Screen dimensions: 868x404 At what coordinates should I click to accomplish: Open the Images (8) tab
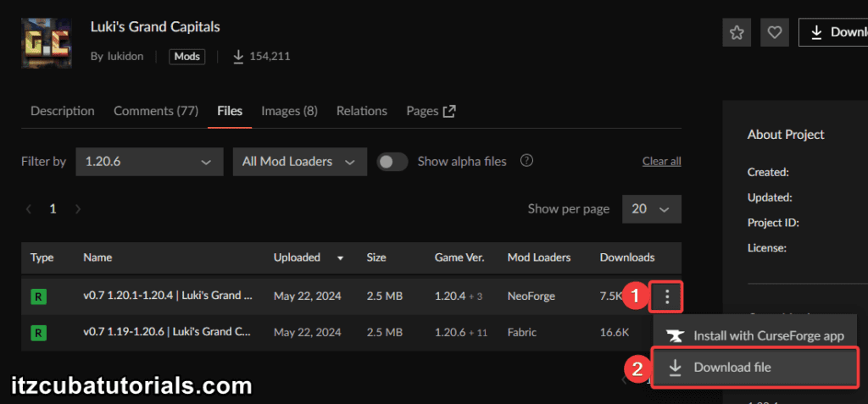tap(289, 111)
